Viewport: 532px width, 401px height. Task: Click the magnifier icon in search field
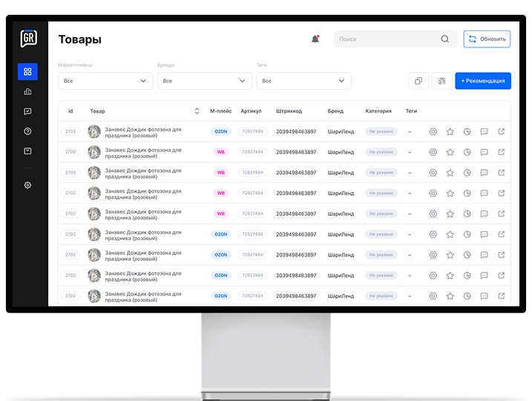click(444, 39)
